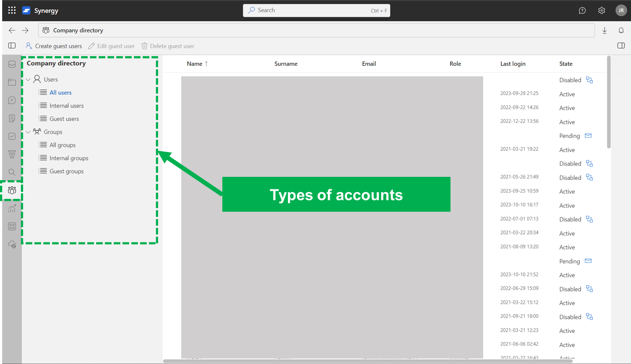Sort by the State column header
The height and width of the screenshot is (364, 631).
(x=566, y=64)
